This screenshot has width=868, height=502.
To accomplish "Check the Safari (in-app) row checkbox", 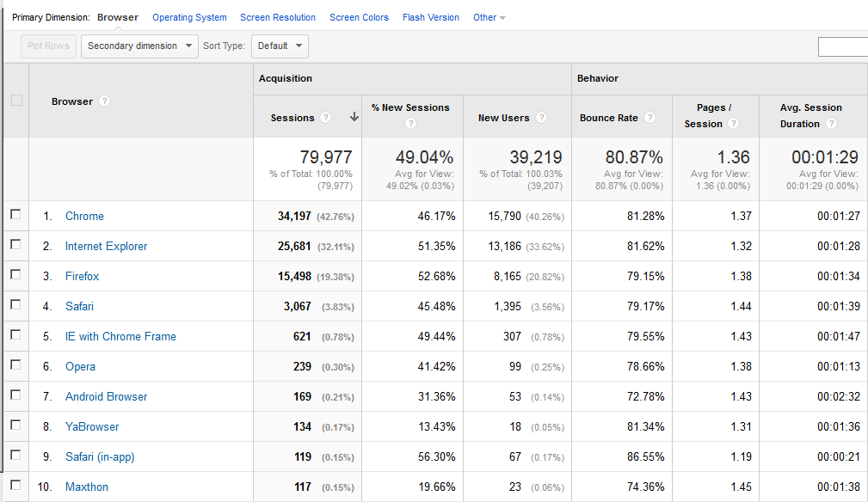I will point(15,455).
